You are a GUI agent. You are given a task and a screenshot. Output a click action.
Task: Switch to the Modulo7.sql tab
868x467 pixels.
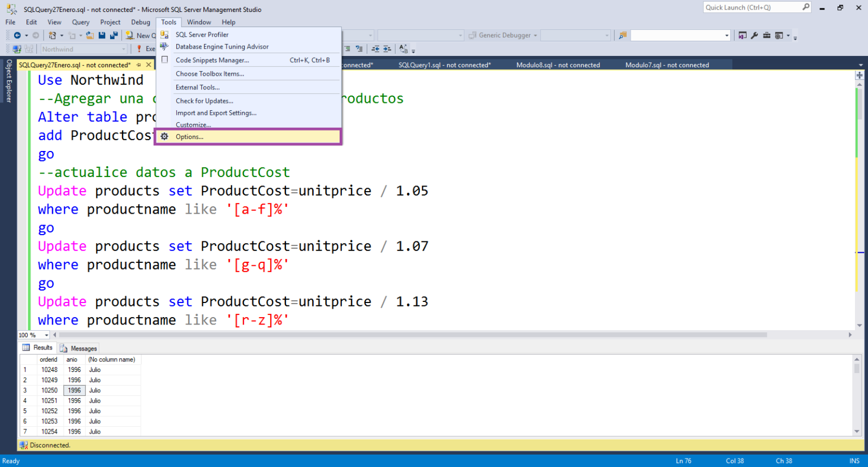pyautogui.click(x=667, y=64)
